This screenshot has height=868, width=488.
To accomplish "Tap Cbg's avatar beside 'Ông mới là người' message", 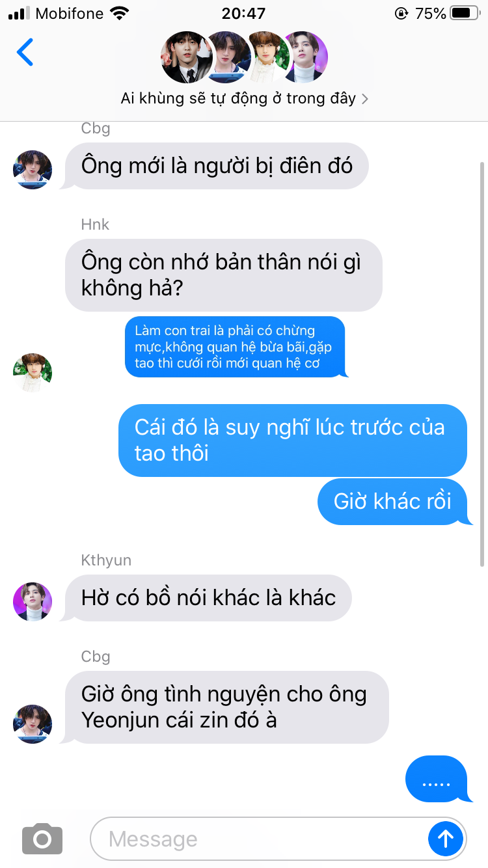I will 33,169.
